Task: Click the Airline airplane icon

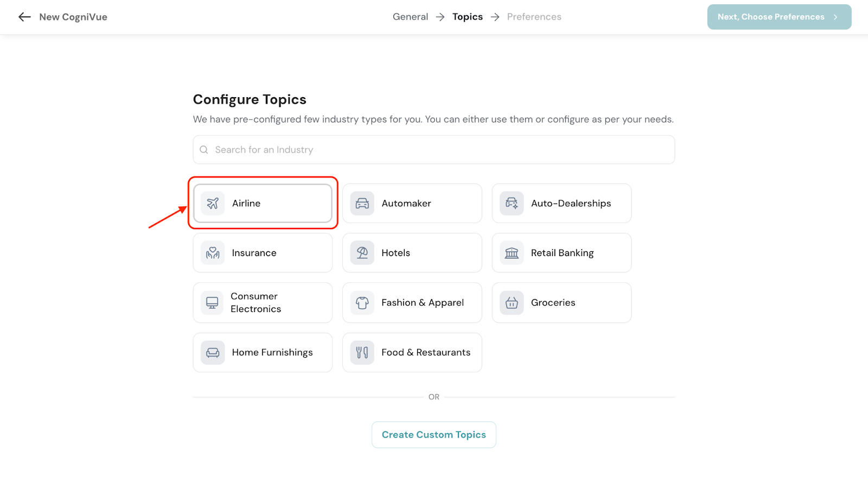Action: [213, 204]
